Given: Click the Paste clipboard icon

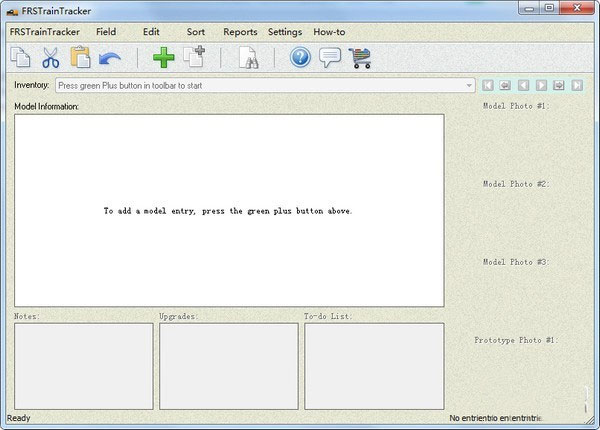Looking at the screenshot, I should [x=80, y=57].
